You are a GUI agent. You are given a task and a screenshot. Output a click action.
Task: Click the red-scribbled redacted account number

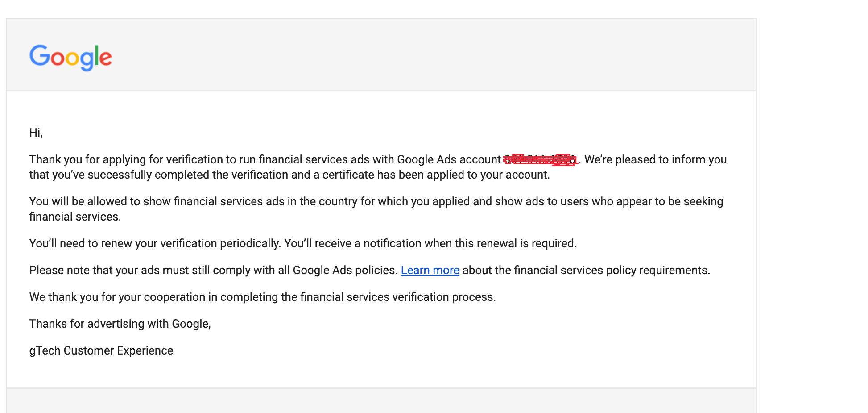click(541, 159)
